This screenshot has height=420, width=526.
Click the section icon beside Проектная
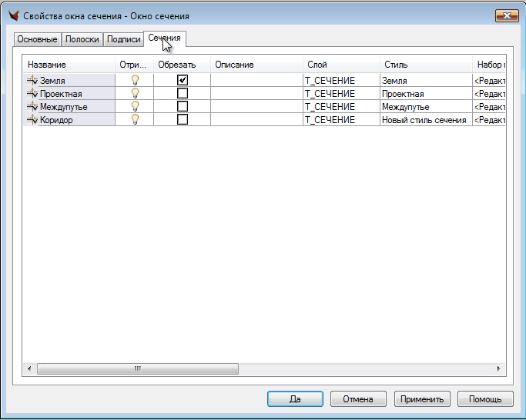pyautogui.click(x=32, y=93)
